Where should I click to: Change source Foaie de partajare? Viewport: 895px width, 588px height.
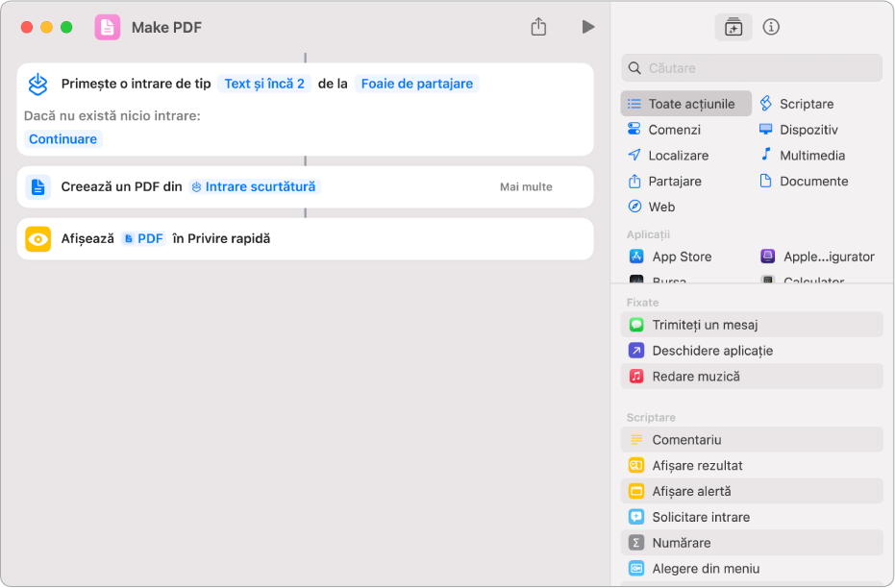[416, 84]
